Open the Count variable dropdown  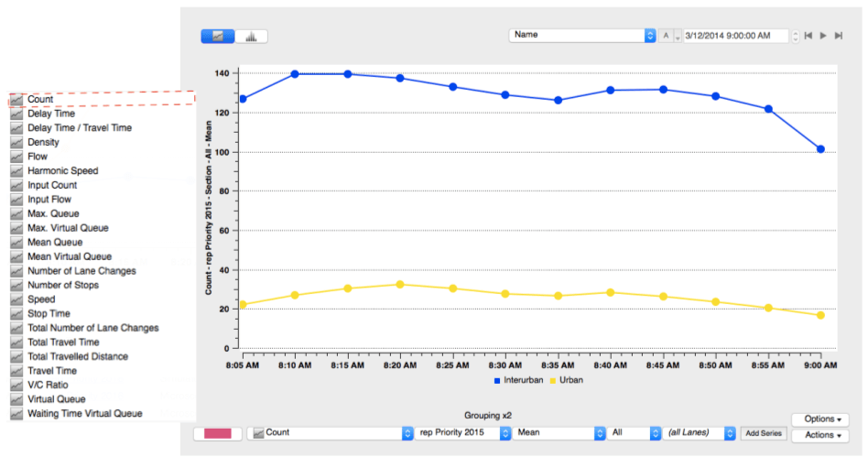click(x=330, y=433)
